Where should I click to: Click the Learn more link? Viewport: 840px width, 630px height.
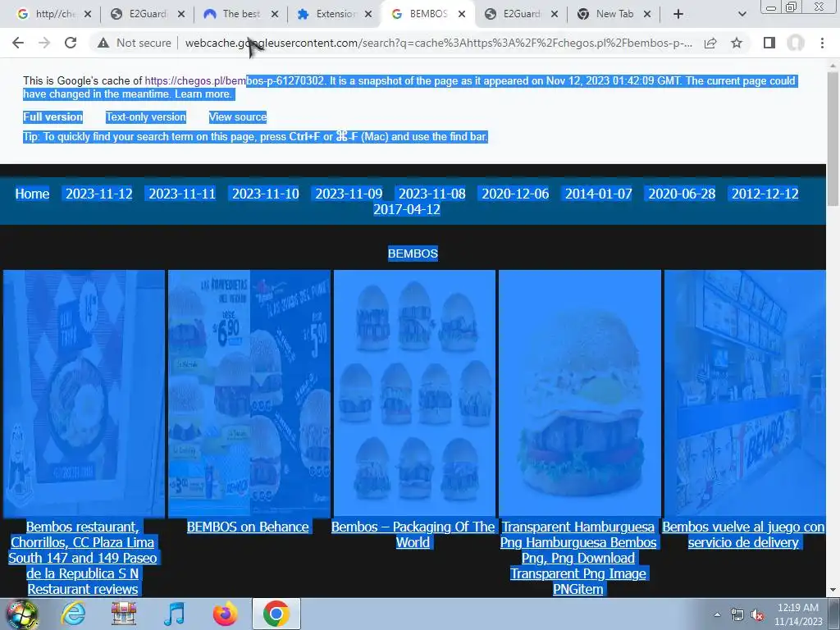coord(203,94)
